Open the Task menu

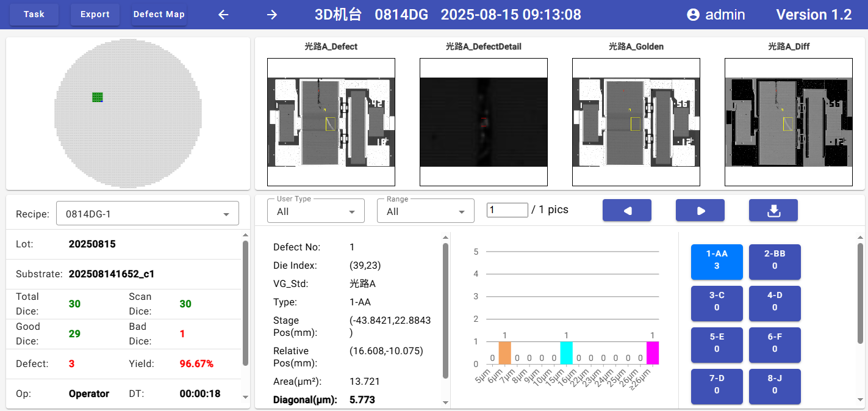point(34,15)
